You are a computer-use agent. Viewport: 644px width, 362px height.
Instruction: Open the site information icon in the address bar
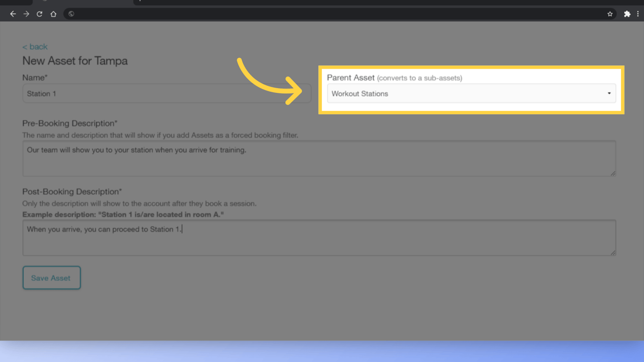[71, 14]
